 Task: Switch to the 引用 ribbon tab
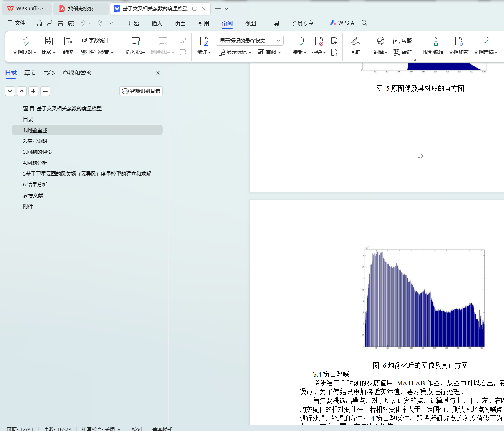coord(204,23)
